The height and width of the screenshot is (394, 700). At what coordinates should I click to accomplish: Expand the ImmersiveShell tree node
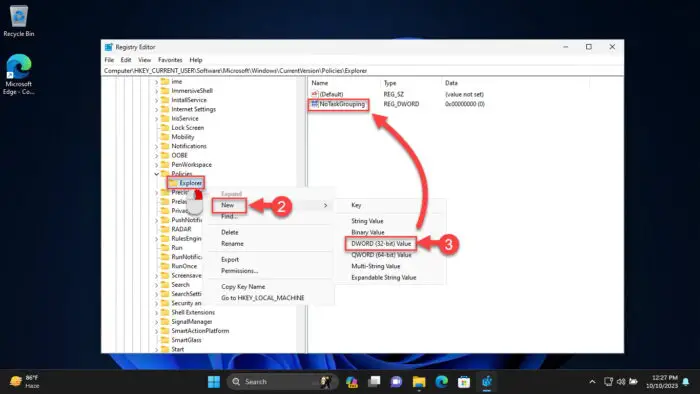tap(157, 91)
